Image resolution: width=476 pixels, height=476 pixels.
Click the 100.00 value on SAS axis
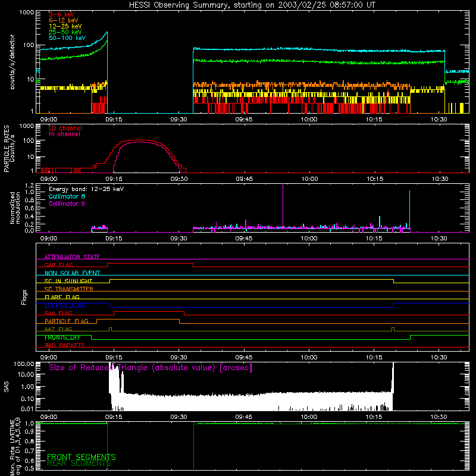pyautogui.click(x=24, y=364)
